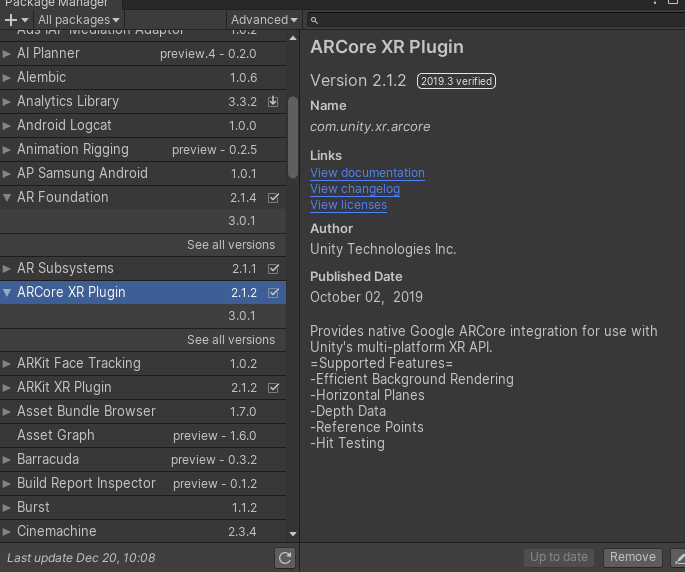
Task: Expand Asset Bundle Browser arrow
Action: tap(7, 412)
